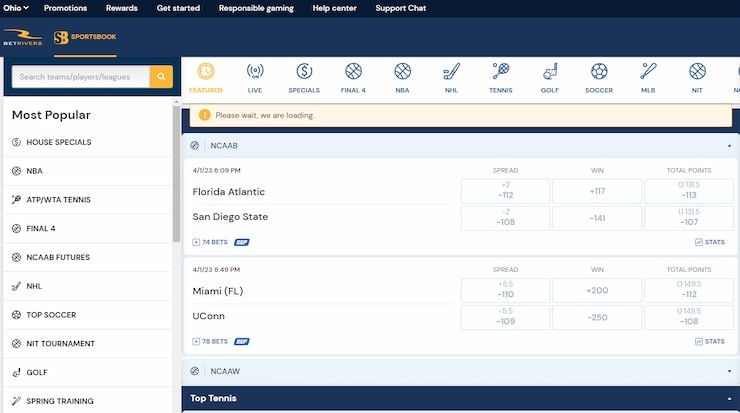Screen dimensions: 740x413
Task: Open the Live betting icon
Action: (255, 72)
